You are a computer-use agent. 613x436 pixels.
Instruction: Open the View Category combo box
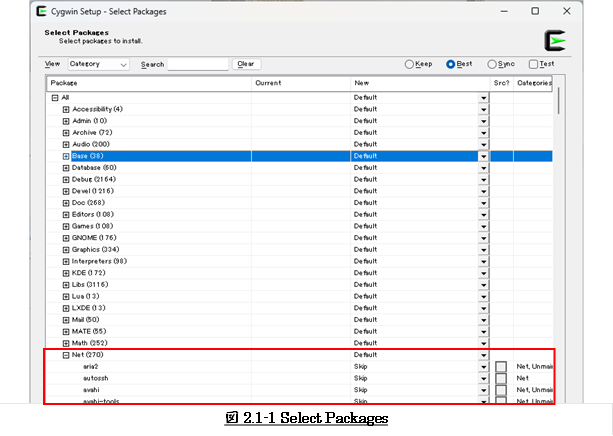[99, 64]
